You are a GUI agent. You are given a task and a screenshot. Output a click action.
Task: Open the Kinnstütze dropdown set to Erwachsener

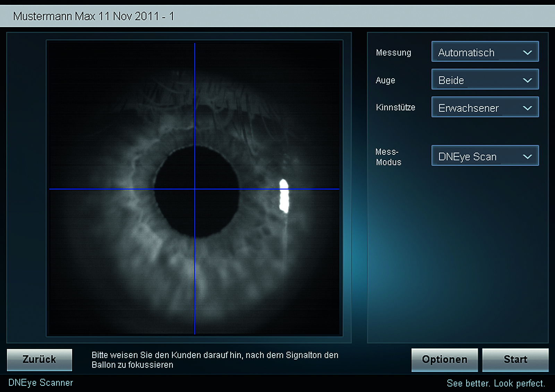pyautogui.click(x=485, y=107)
